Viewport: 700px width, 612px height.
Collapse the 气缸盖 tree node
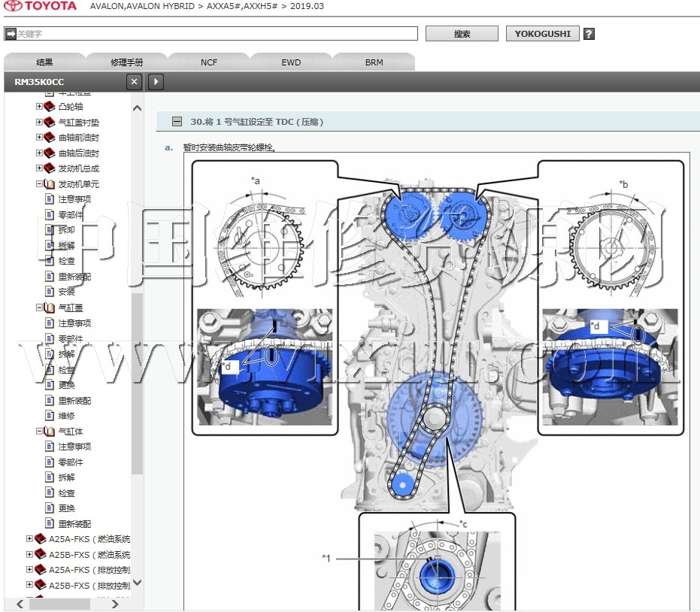39,308
